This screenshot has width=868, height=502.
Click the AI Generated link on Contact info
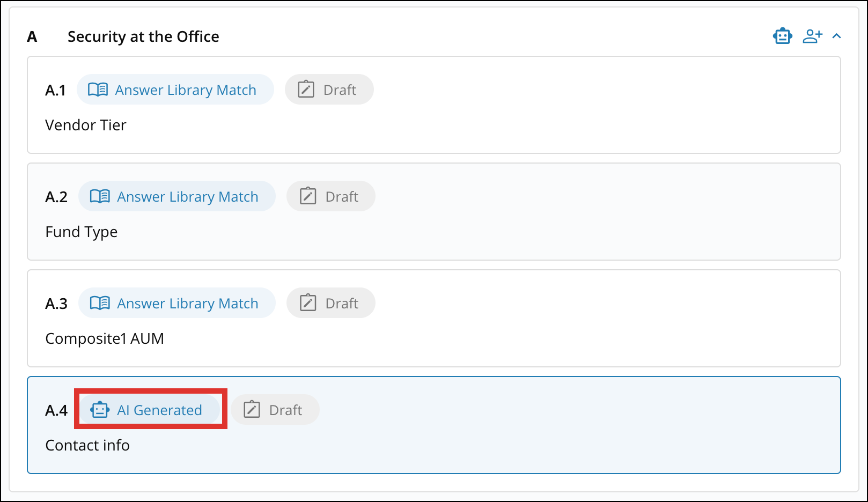(160, 410)
